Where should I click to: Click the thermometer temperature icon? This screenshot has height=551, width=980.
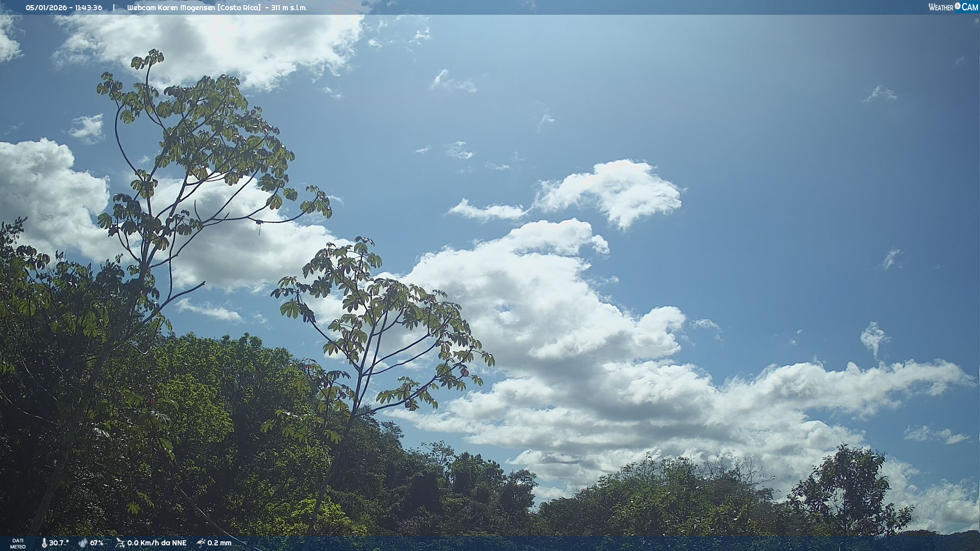(44, 543)
